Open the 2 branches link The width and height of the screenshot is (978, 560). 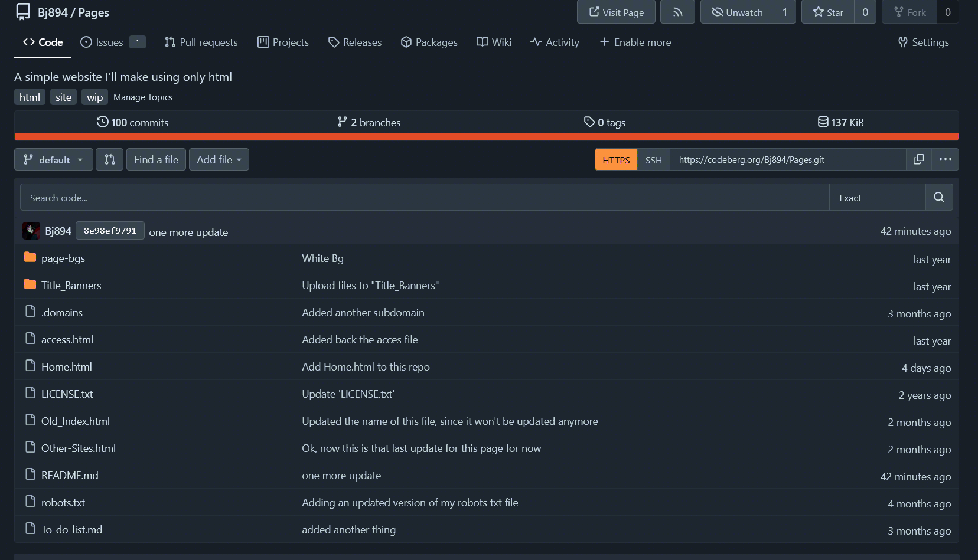369,122
